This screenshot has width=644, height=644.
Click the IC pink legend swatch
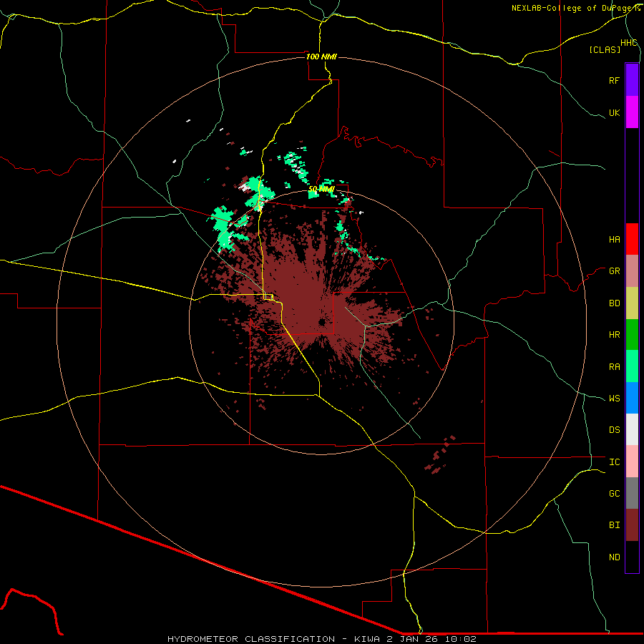click(x=632, y=462)
